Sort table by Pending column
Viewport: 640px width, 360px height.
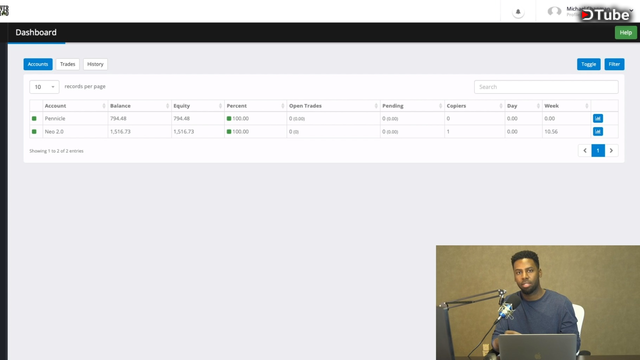tap(412, 106)
